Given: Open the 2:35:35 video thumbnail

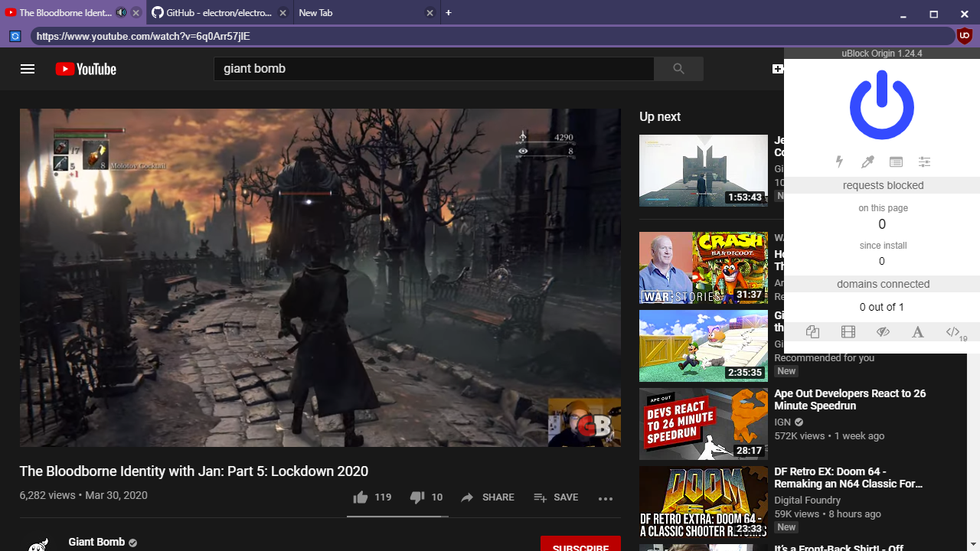Looking at the screenshot, I should [x=704, y=346].
